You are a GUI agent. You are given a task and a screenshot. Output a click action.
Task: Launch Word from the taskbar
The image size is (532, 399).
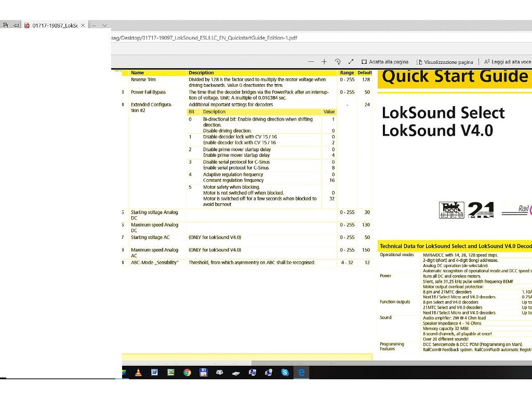coord(154,372)
